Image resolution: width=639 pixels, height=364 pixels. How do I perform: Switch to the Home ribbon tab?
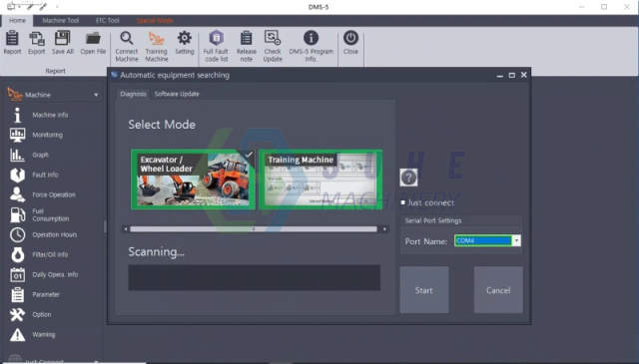(x=18, y=20)
